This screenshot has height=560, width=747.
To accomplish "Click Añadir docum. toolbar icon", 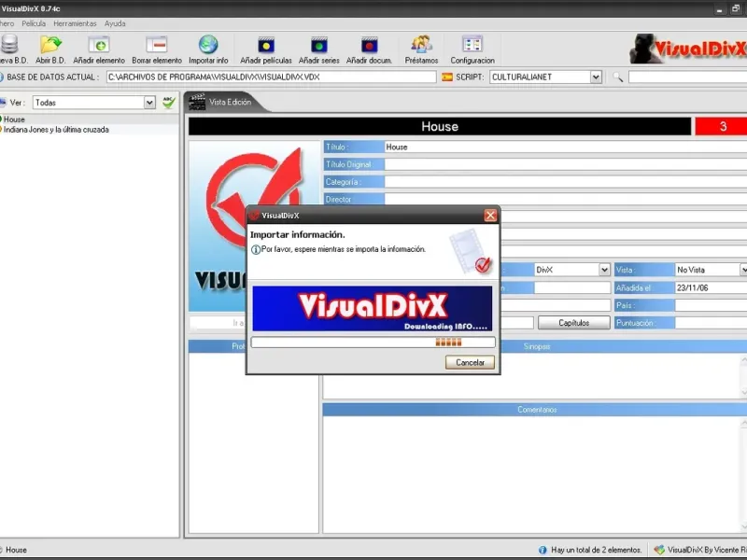I will pyautogui.click(x=369, y=45).
